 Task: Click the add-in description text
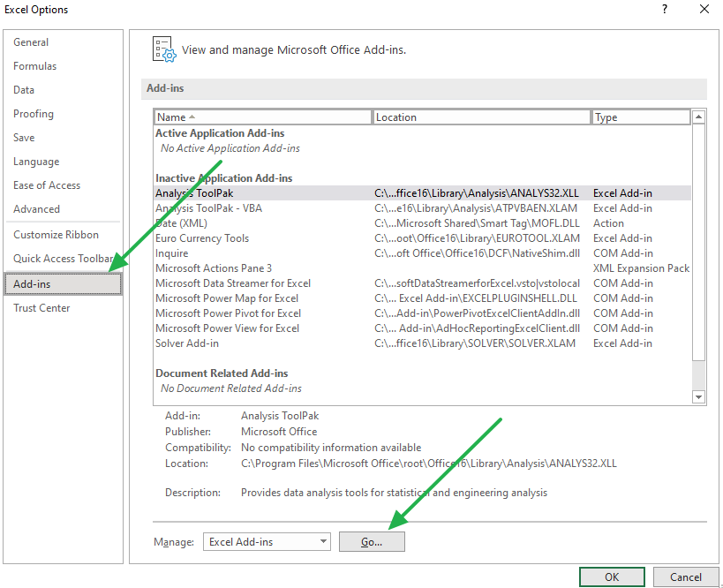pyautogui.click(x=394, y=493)
